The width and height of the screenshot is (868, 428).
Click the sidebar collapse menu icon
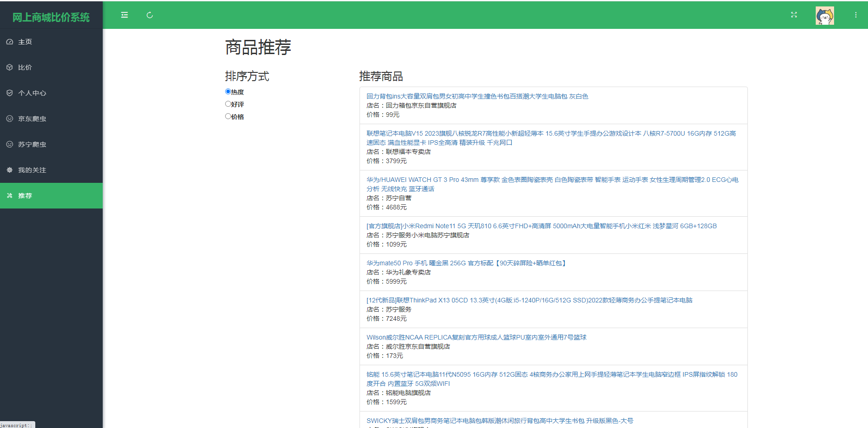[x=124, y=15]
